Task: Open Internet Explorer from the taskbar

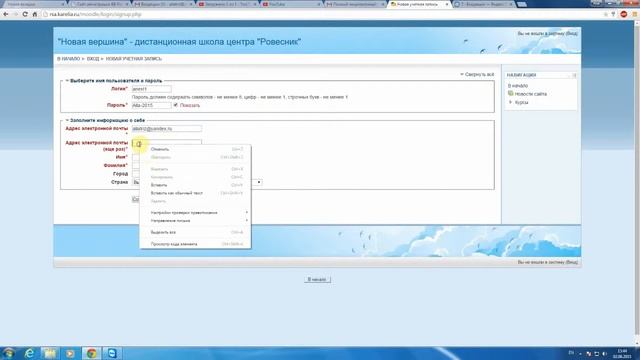Action: coord(29,353)
